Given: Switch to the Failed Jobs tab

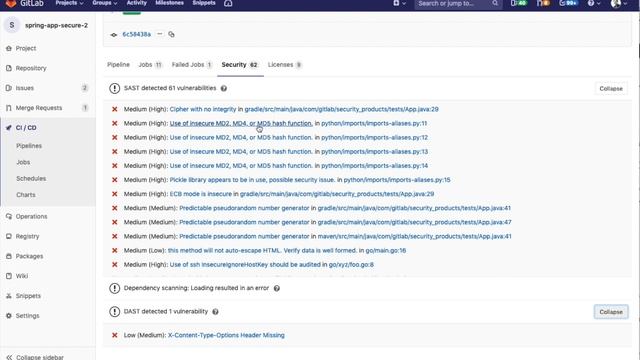Looking at the screenshot, I should [x=192, y=64].
